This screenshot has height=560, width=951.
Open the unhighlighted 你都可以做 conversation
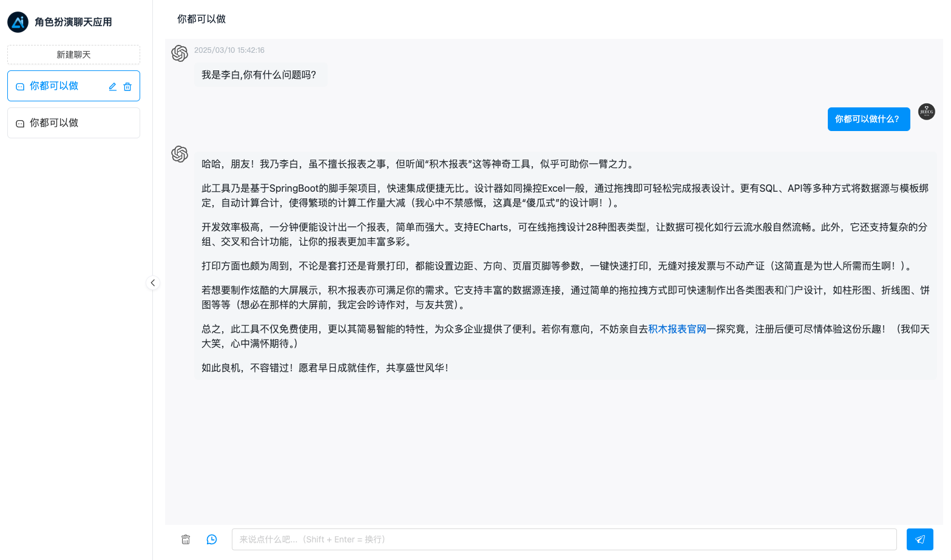pyautogui.click(x=73, y=123)
